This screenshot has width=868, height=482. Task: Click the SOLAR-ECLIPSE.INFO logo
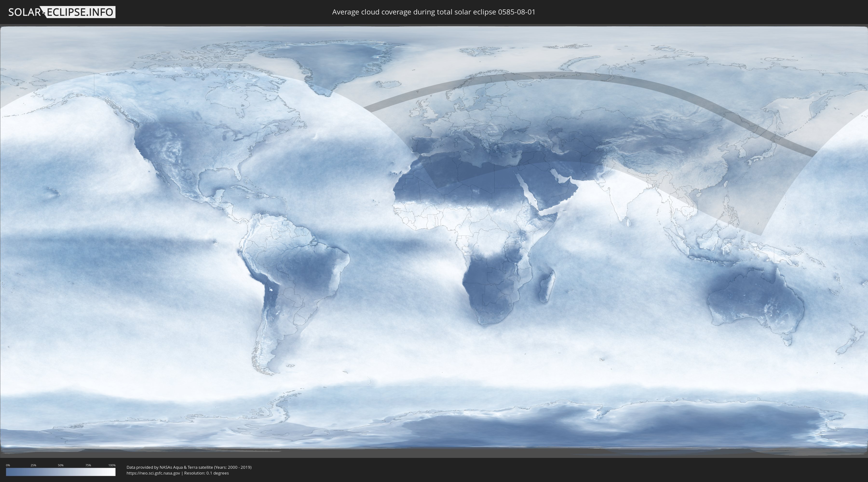62,12
